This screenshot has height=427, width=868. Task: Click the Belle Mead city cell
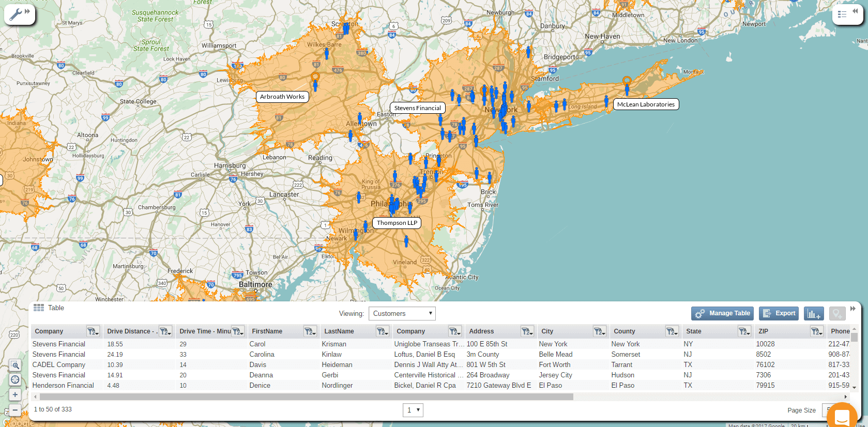point(556,354)
